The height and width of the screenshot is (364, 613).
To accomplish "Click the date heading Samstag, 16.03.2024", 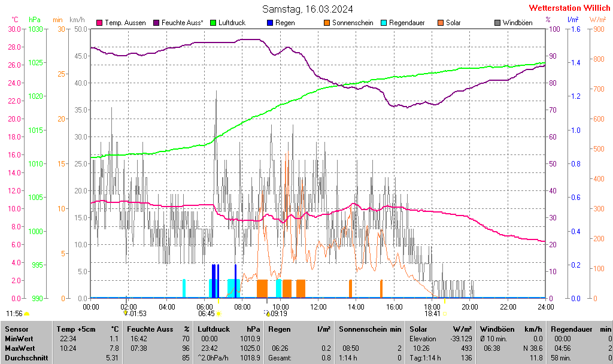I will click(x=307, y=9).
